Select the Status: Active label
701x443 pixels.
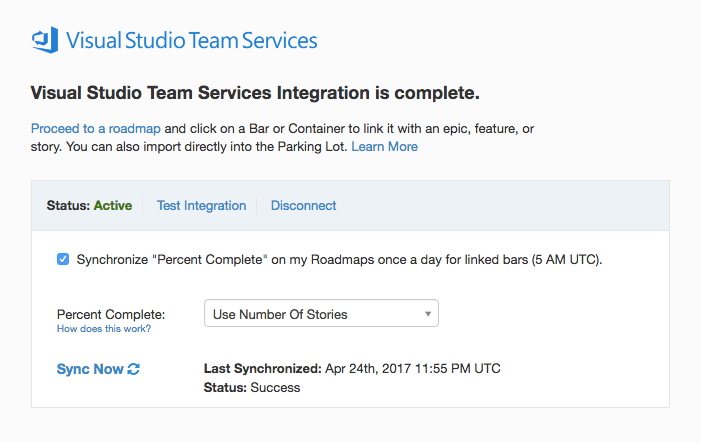coord(89,206)
